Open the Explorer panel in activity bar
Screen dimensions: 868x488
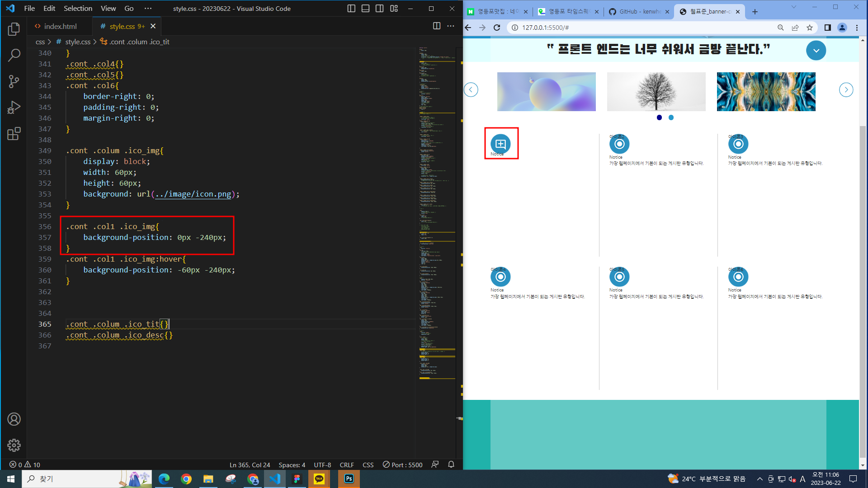click(x=14, y=29)
